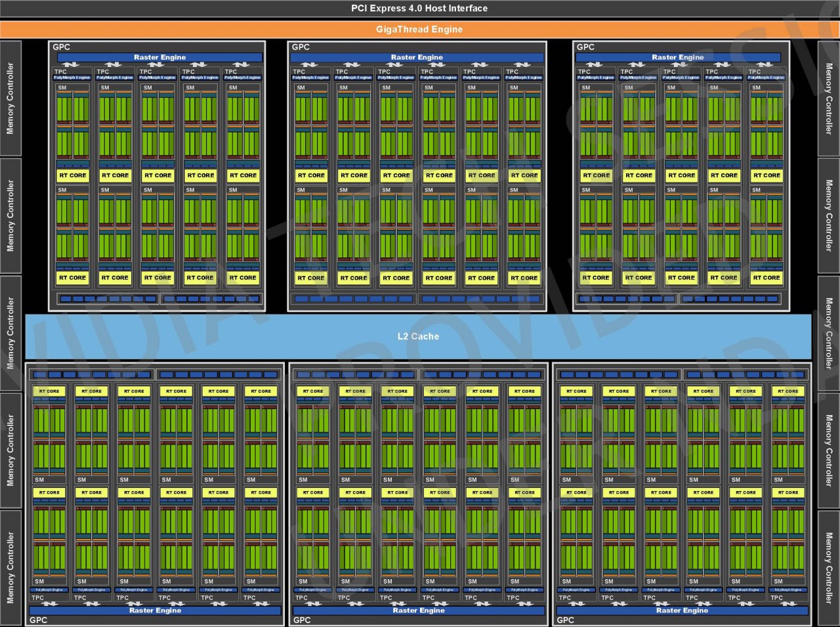840x627 pixels.
Task: Select Raster Engine in the top-middle GPC
Action: [x=417, y=57]
